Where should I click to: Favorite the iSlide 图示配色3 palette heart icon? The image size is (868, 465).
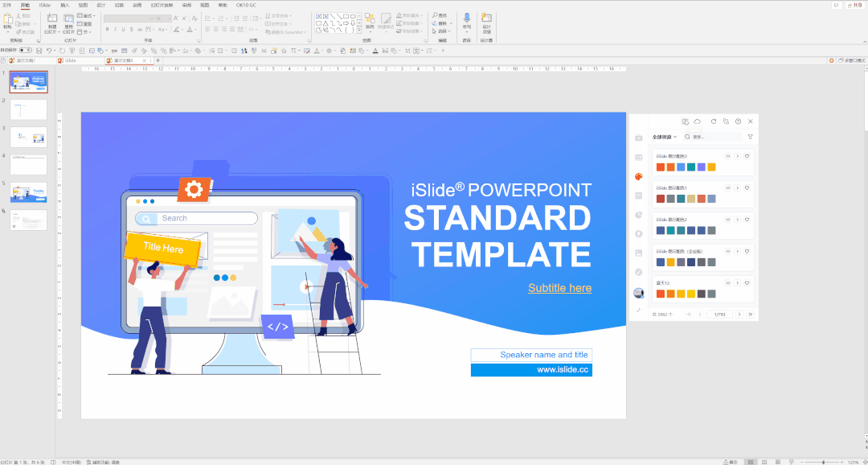click(x=747, y=156)
